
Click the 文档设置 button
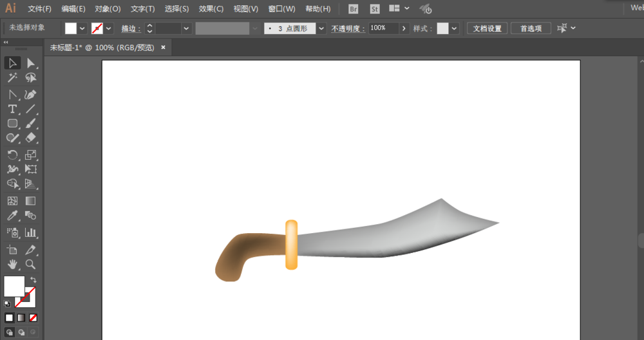(x=487, y=28)
